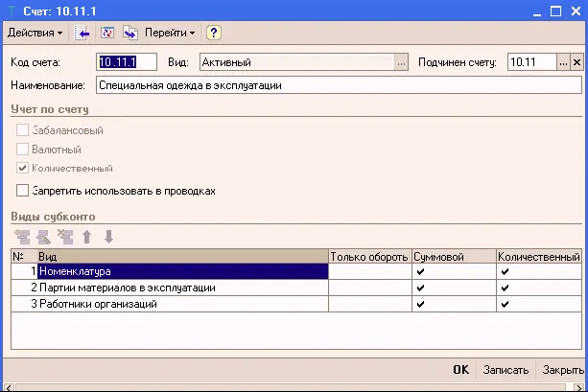The width and height of the screenshot is (588, 392).
Task: Click the toolbar icon left of Перейти
Action: [129, 33]
